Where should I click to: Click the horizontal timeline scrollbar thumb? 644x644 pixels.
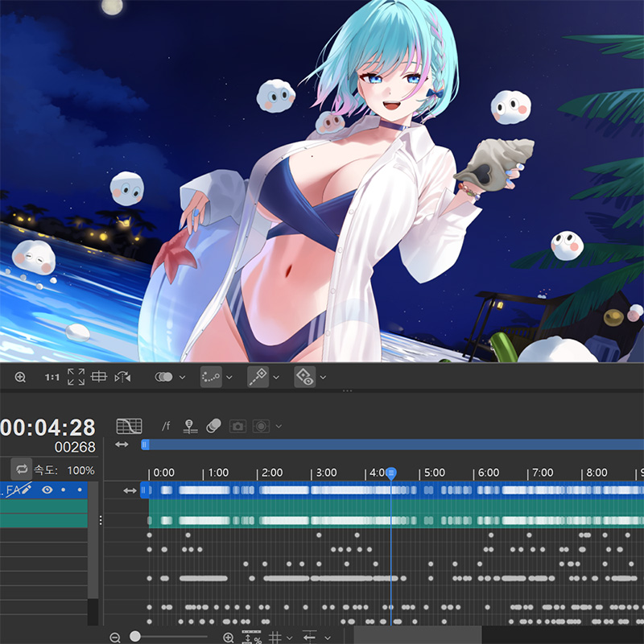pos(418,635)
